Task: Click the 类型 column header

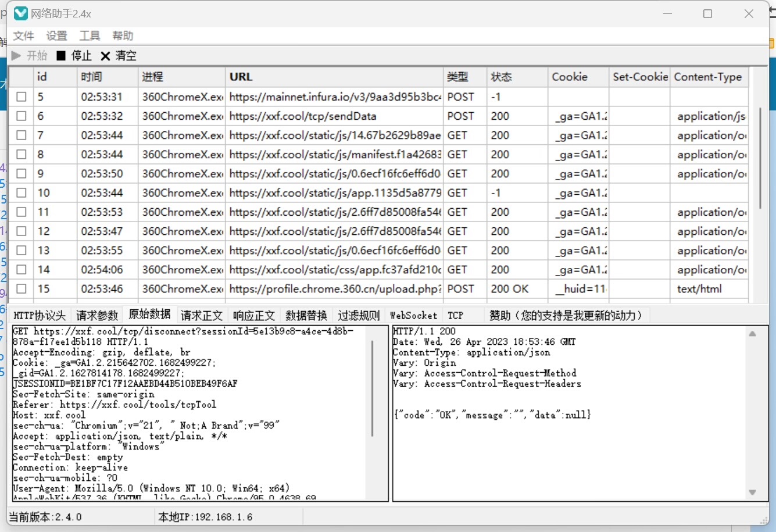Action: click(465, 77)
